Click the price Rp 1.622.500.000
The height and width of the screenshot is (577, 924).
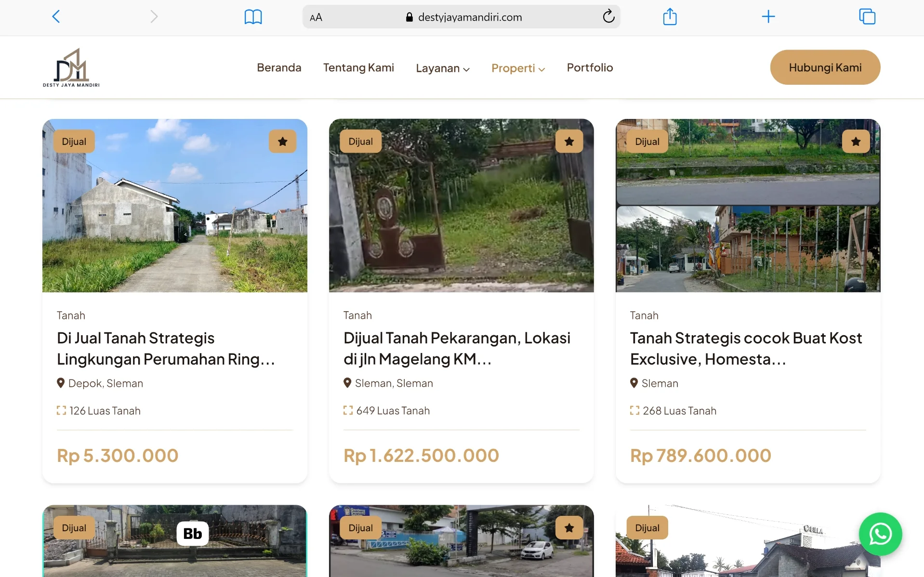pyautogui.click(x=421, y=455)
